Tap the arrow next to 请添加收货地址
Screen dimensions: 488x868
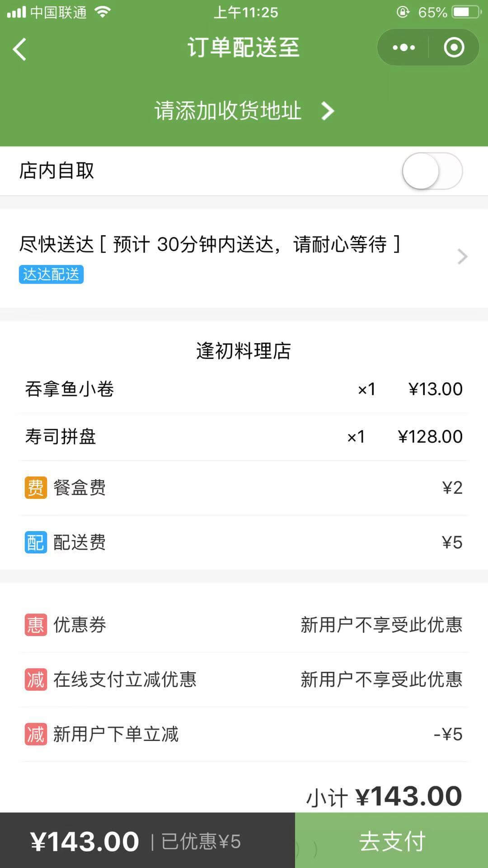[328, 111]
